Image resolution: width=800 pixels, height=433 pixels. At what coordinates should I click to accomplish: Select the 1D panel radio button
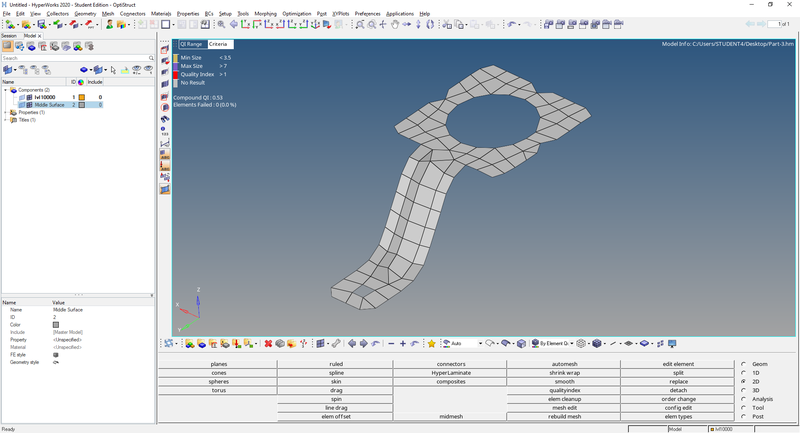[743, 373]
